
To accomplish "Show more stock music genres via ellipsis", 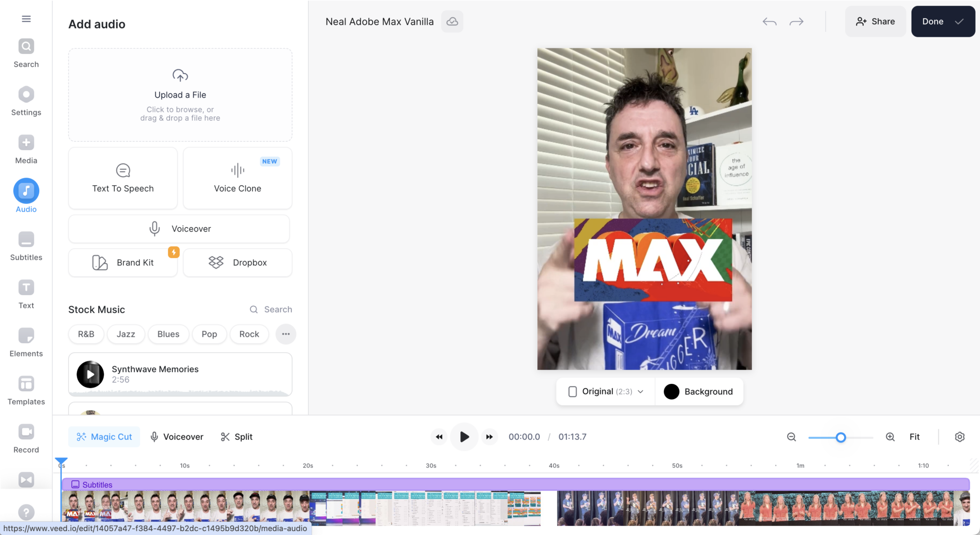I will [x=285, y=334].
